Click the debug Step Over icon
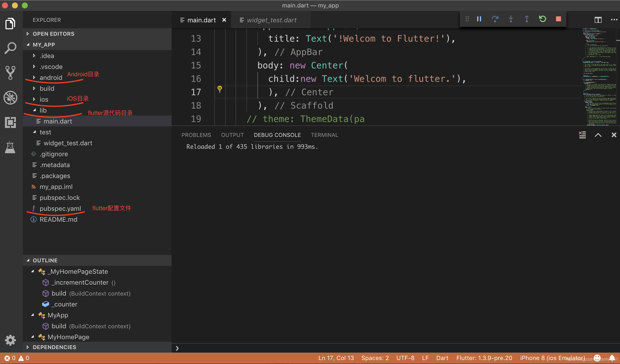This screenshot has height=364, width=620. coord(495,19)
